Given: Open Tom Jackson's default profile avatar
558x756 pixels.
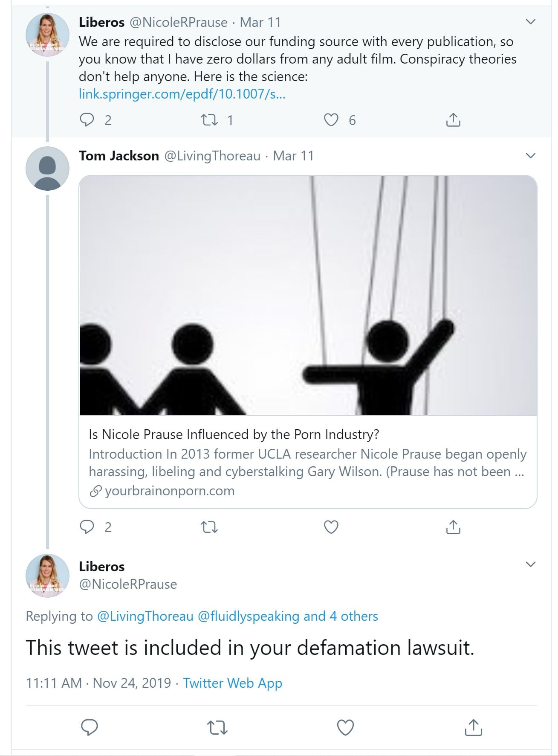Looking at the screenshot, I should tap(47, 169).
